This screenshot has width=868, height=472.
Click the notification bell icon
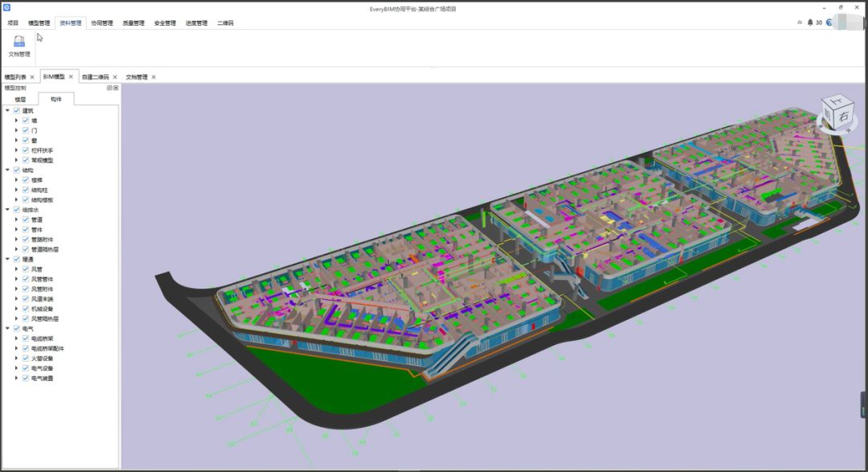point(810,23)
